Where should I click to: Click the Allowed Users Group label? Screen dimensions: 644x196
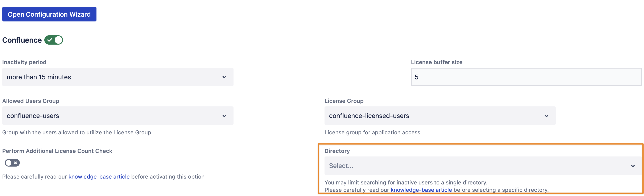coord(31,101)
